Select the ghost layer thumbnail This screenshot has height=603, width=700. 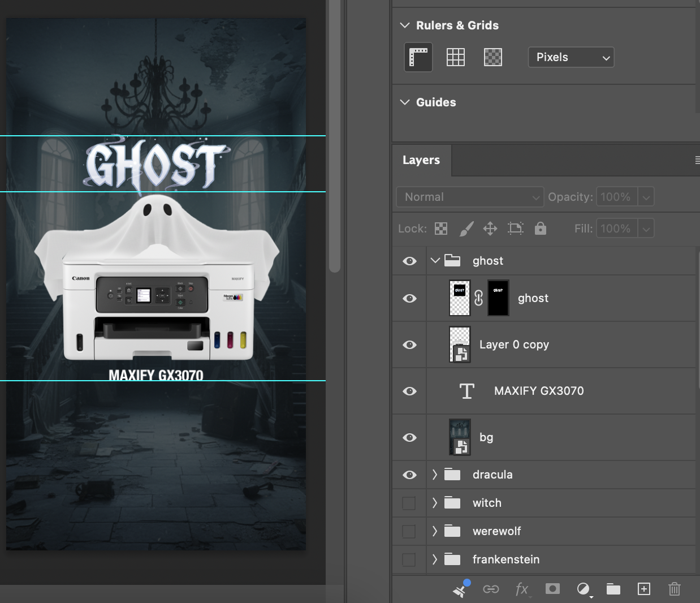(460, 298)
